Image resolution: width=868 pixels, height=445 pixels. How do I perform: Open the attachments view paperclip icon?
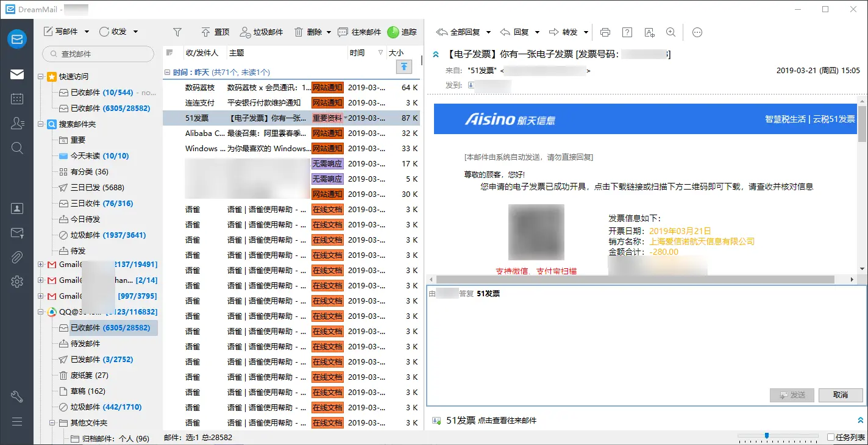pos(16,257)
